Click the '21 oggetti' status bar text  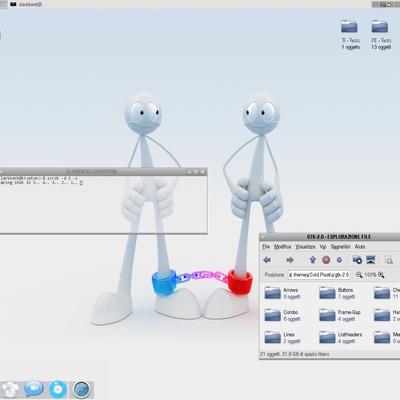(x=295, y=354)
